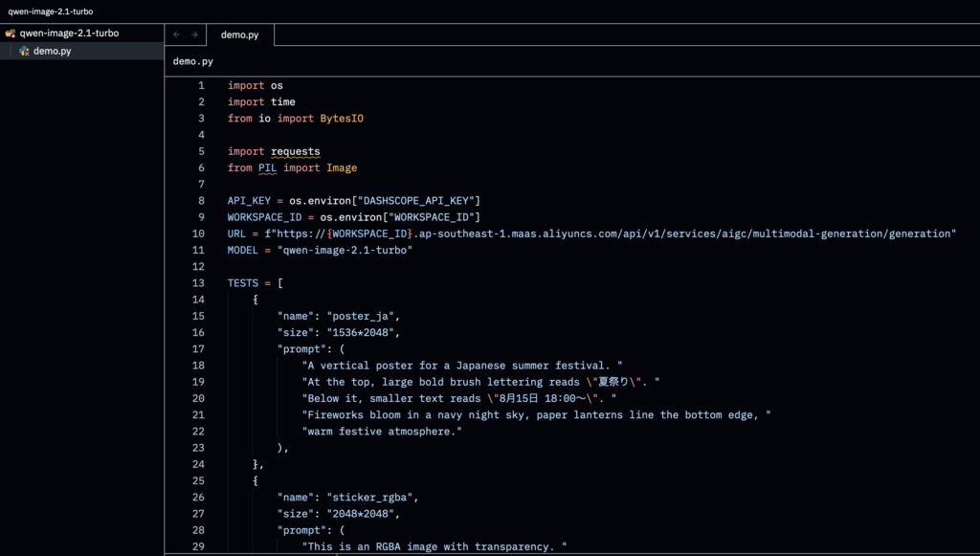The image size is (980, 556).
Task: Click the 'RGBA image with transparency' line
Action: (434, 546)
